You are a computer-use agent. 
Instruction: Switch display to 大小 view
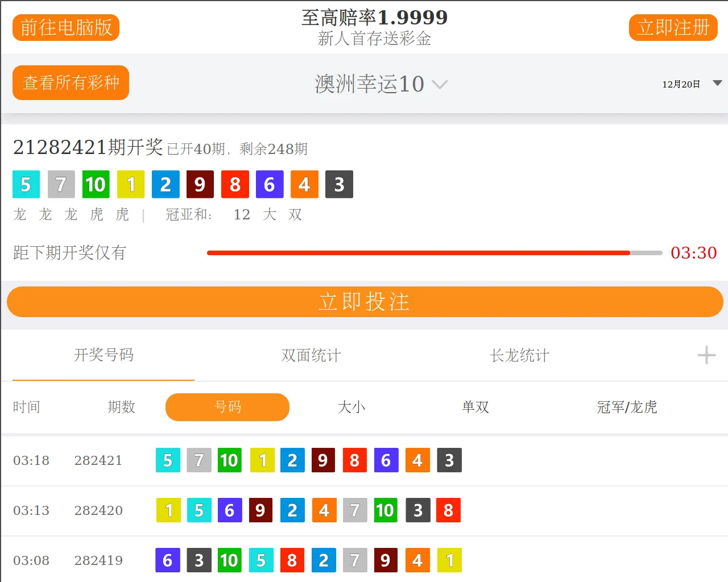(x=351, y=407)
